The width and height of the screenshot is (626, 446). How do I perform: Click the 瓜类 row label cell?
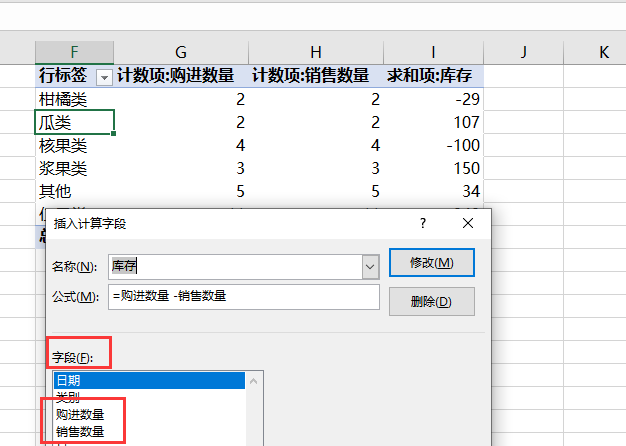[x=74, y=122]
